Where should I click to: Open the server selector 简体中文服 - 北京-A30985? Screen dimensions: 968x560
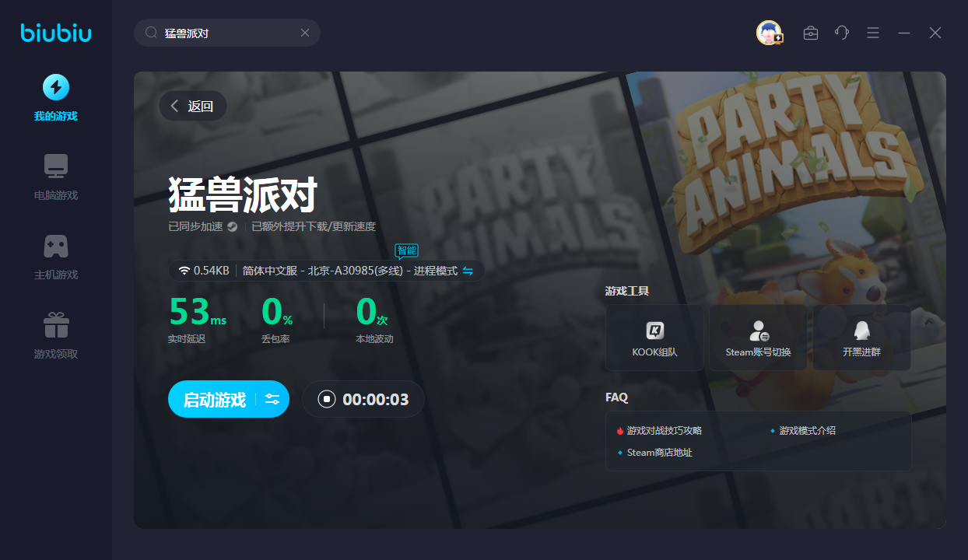pyautogui.click(x=349, y=271)
